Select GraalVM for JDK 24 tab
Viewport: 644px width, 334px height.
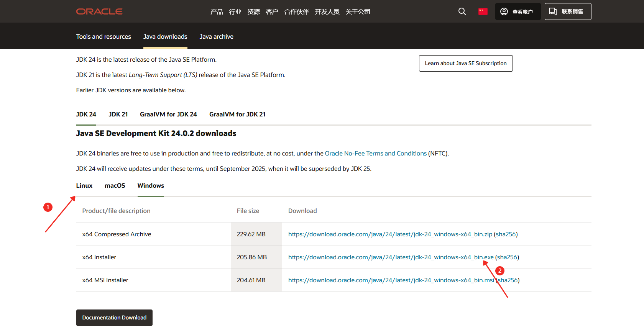168,115
